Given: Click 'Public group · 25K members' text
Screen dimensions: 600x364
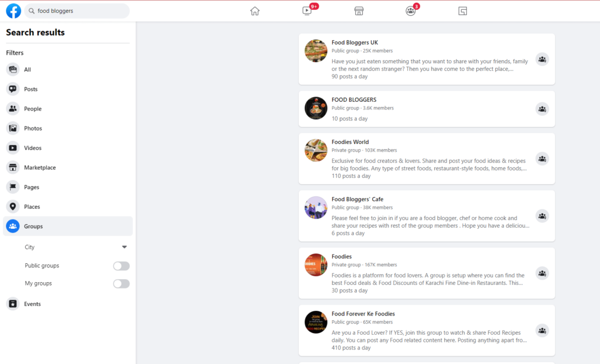Looking at the screenshot, I should click(362, 50).
